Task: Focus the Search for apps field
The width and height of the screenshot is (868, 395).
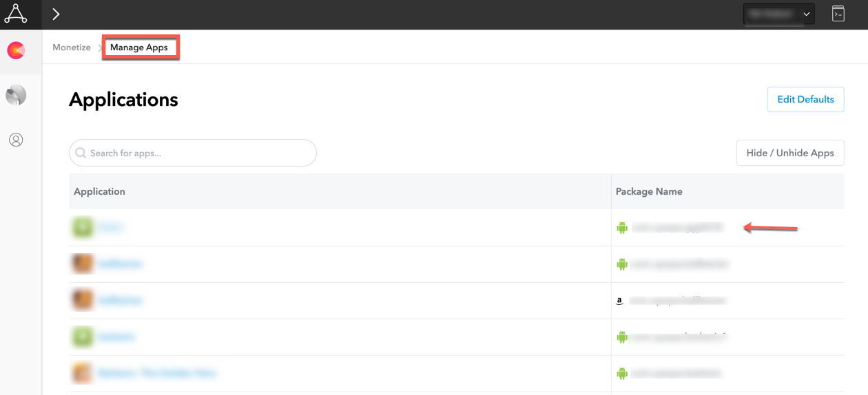Action: tap(200, 153)
